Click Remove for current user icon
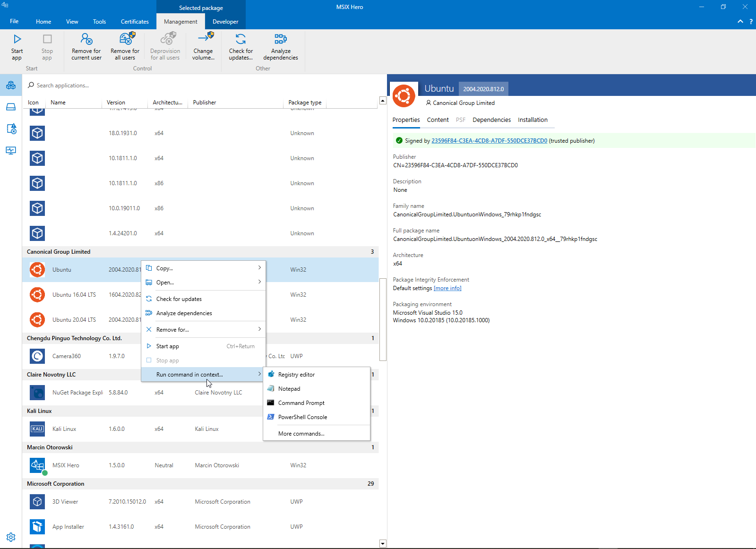Image resolution: width=756 pixels, height=549 pixels. [86, 39]
